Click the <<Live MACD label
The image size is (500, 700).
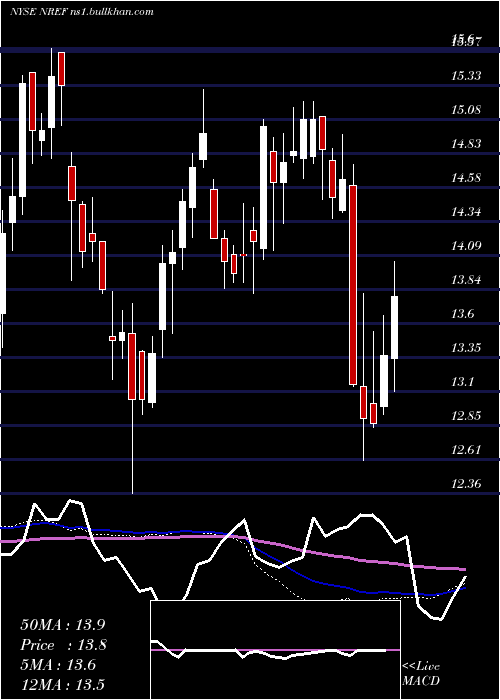421,673
